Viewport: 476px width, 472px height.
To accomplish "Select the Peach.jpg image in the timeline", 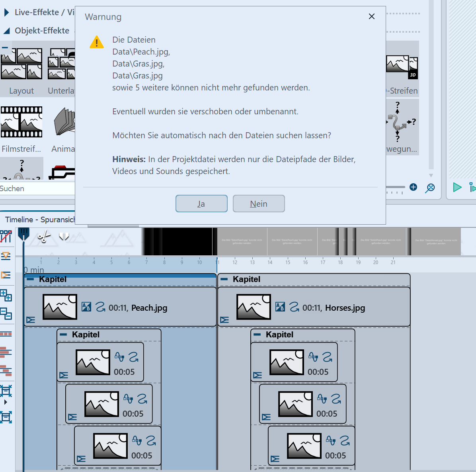I will point(60,307).
